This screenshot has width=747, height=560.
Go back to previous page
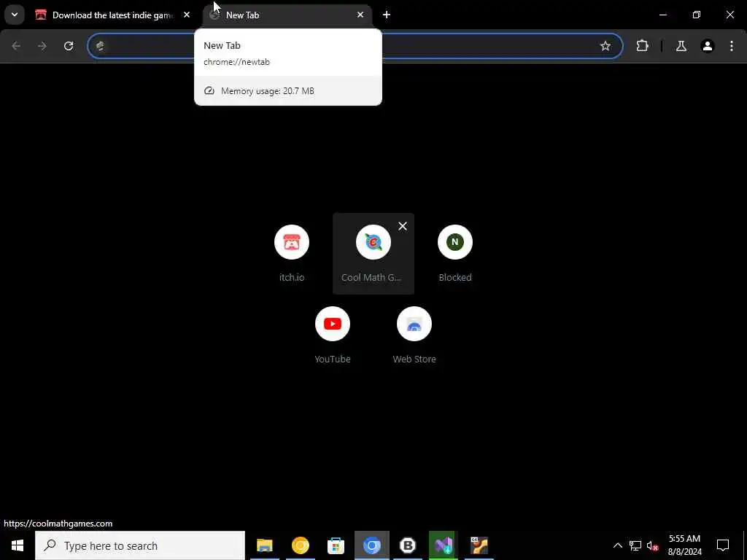pyautogui.click(x=16, y=46)
